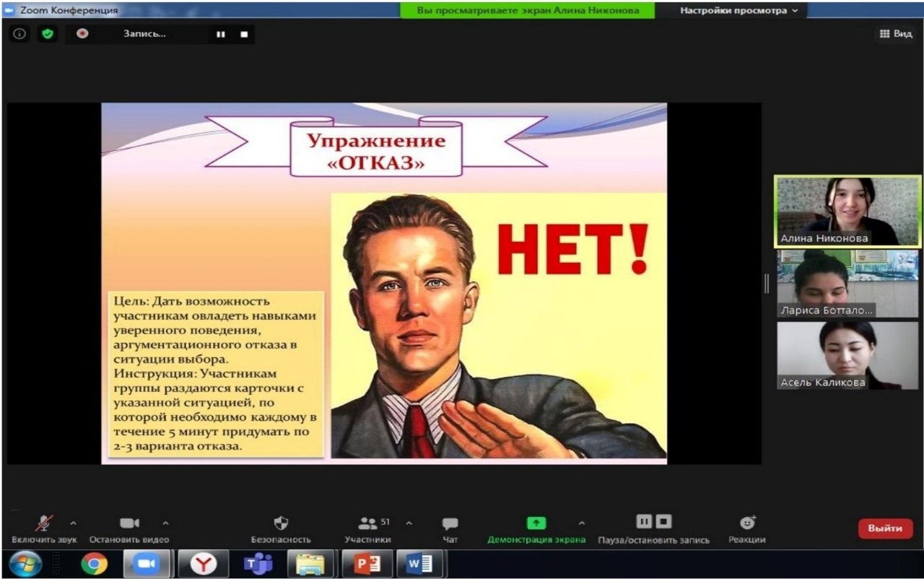Pause the recording in top bar
Screen dimensions: 924x579
pos(221,34)
